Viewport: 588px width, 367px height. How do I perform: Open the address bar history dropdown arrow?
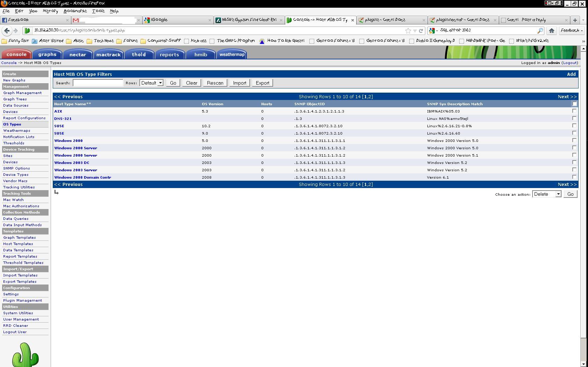tap(415, 31)
